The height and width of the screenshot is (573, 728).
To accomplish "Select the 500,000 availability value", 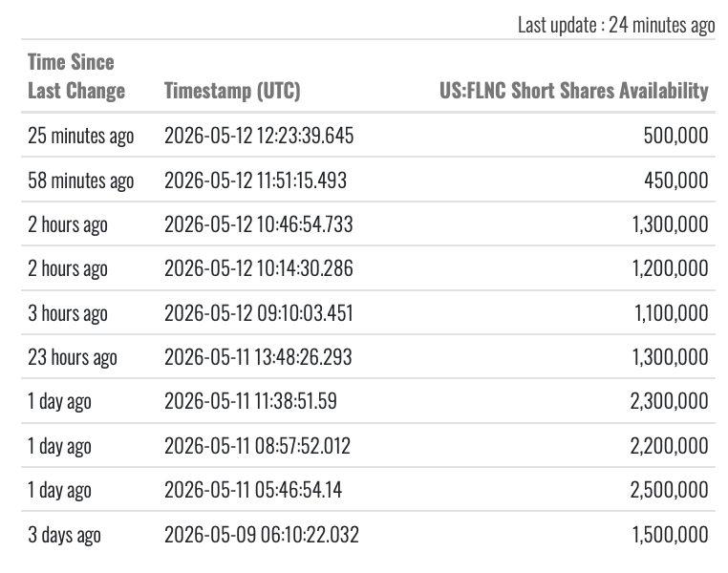I will point(675,136).
